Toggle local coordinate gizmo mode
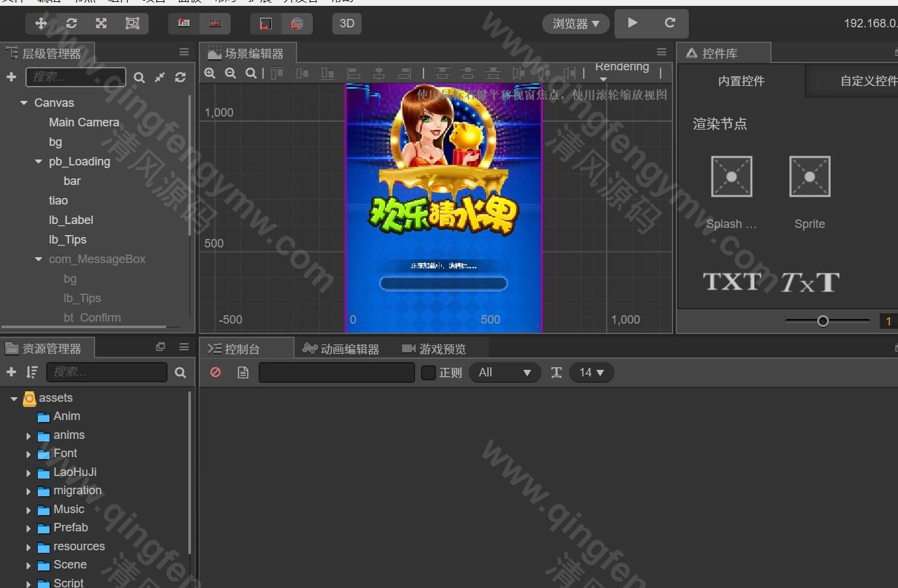The width and height of the screenshot is (898, 588). (266, 23)
